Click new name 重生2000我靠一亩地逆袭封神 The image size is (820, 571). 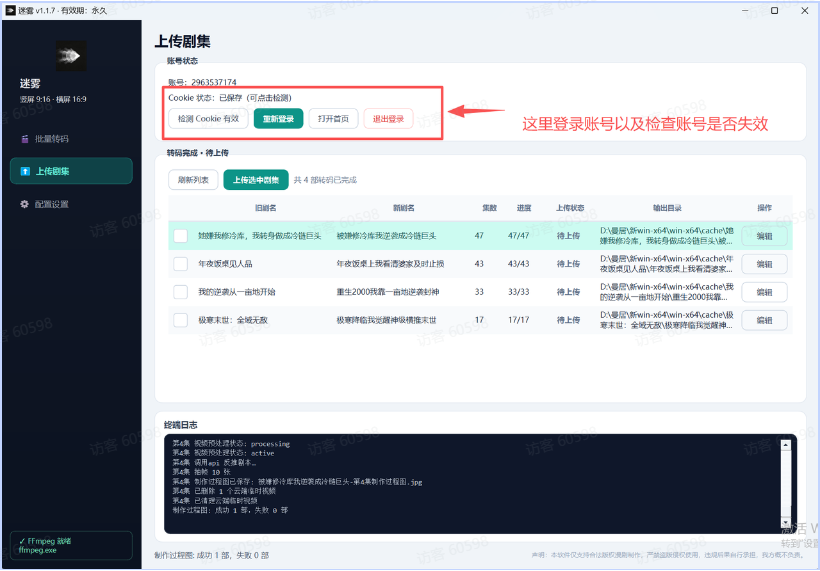tap(388, 292)
